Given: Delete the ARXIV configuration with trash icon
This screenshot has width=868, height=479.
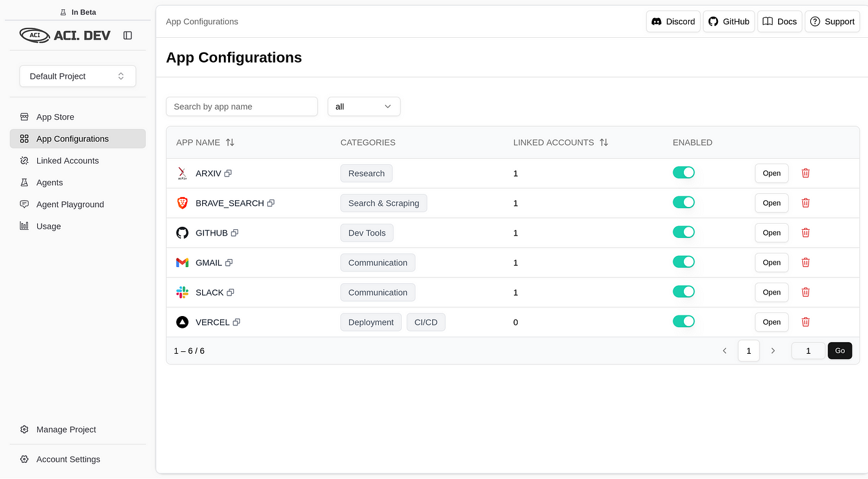Looking at the screenshot, I should tap(805, 173).
